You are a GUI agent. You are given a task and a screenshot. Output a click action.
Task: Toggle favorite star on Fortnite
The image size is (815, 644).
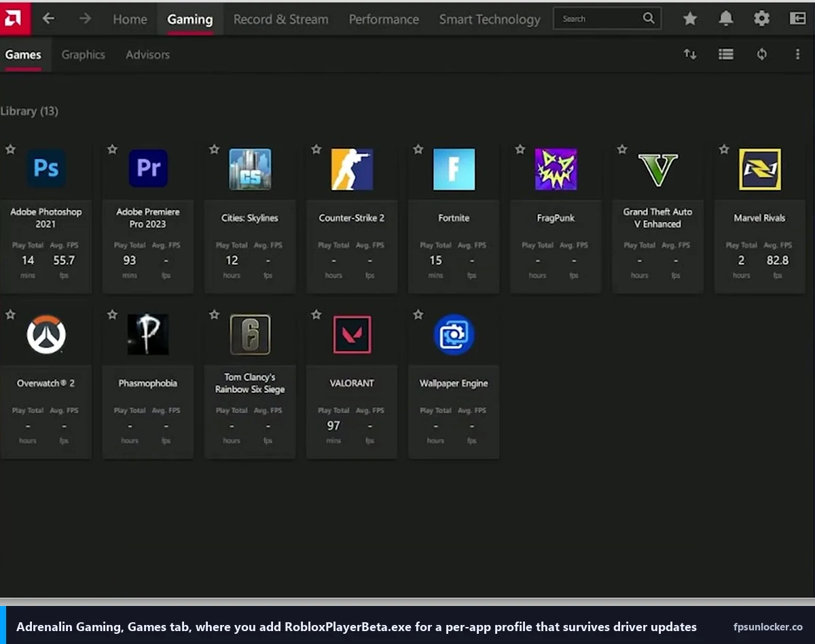tap(418, 149)
